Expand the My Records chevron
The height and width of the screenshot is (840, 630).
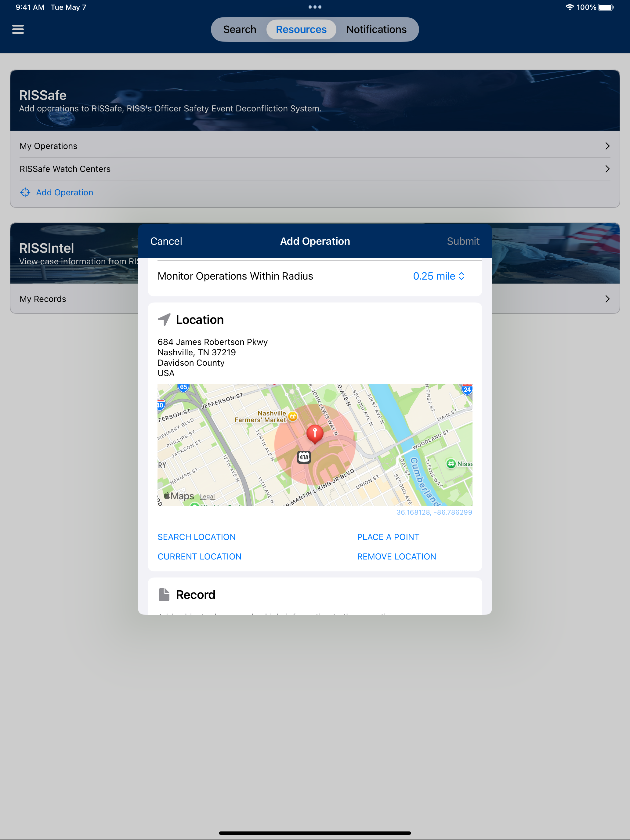point(607,299)
